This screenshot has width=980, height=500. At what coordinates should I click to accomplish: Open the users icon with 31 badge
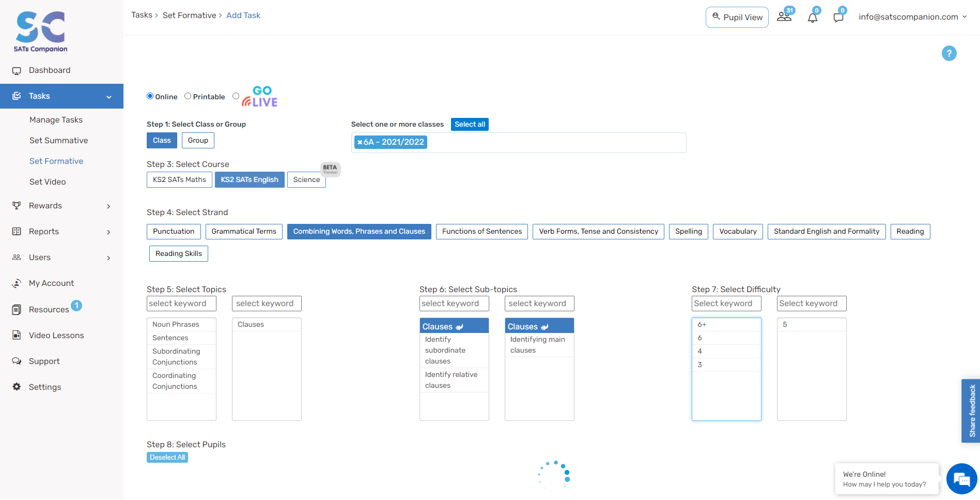(x=784, y=16)
